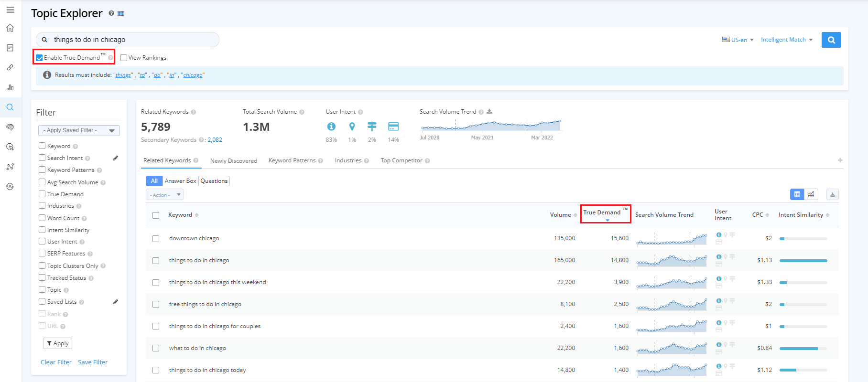Image resolution: width=868 pixels, height=382 pixels.
Task: Click the edit pencil next to Search Intent
Action: coord(115,158)
